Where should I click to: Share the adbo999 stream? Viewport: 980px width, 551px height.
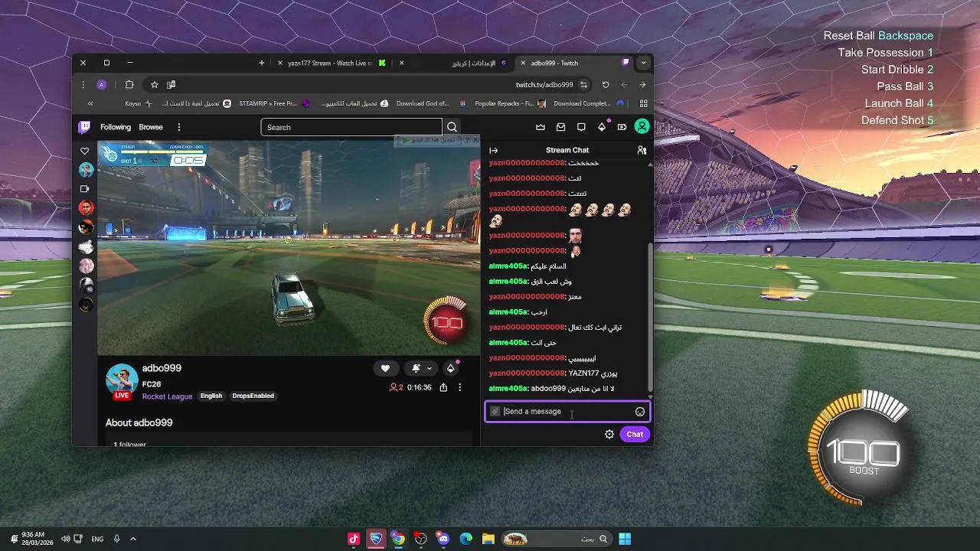pos(443,388)
